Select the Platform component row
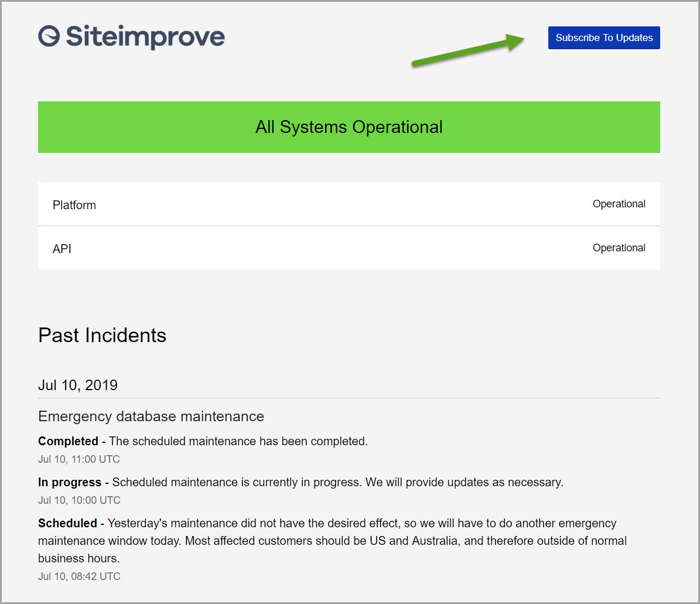Image resolution: width=700 pixels, height=604 pixels. tap(349, 204)
